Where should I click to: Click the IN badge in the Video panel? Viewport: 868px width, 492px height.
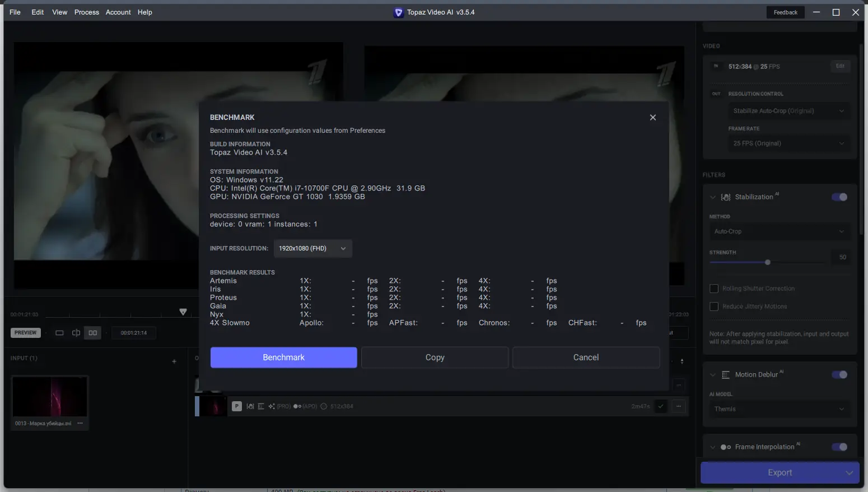tap(716, 66)
